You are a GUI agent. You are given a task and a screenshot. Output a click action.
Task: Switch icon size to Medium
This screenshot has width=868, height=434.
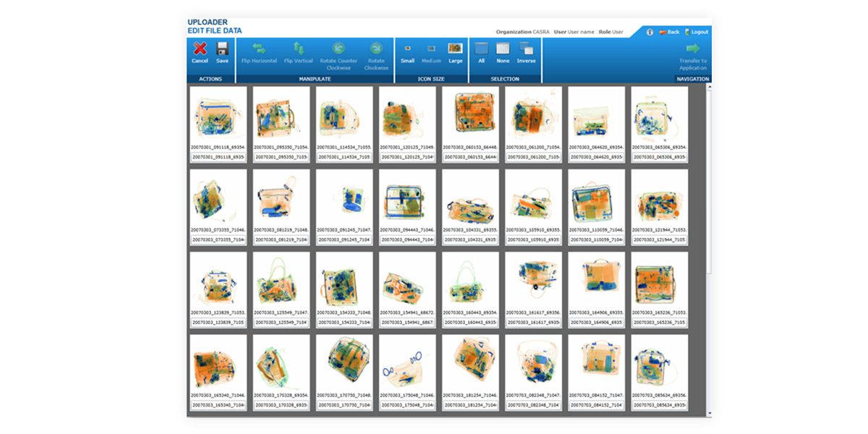(x=431, y=48)
